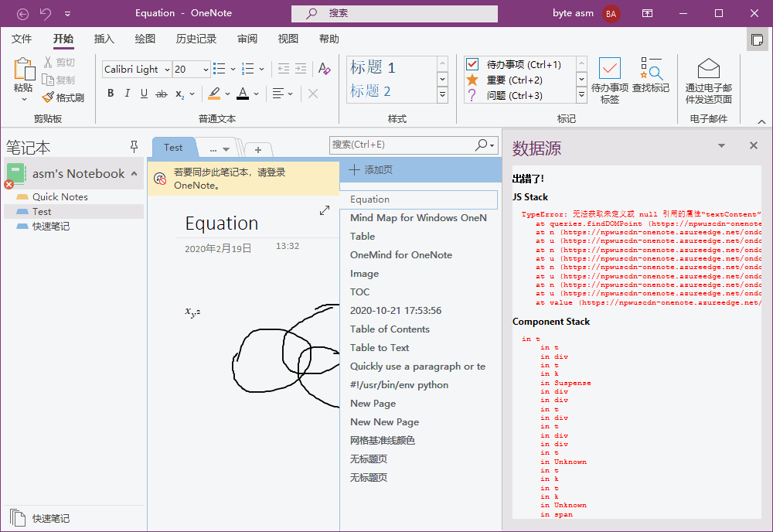Click the 查找标记 button
This screenshot has height=532, width=773.
coord(651,75)
